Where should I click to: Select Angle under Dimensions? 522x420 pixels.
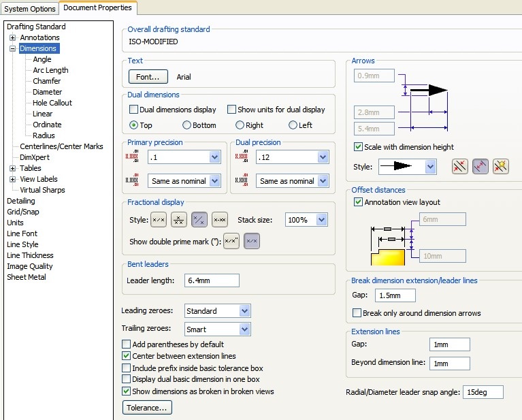[x=42, y=59]
